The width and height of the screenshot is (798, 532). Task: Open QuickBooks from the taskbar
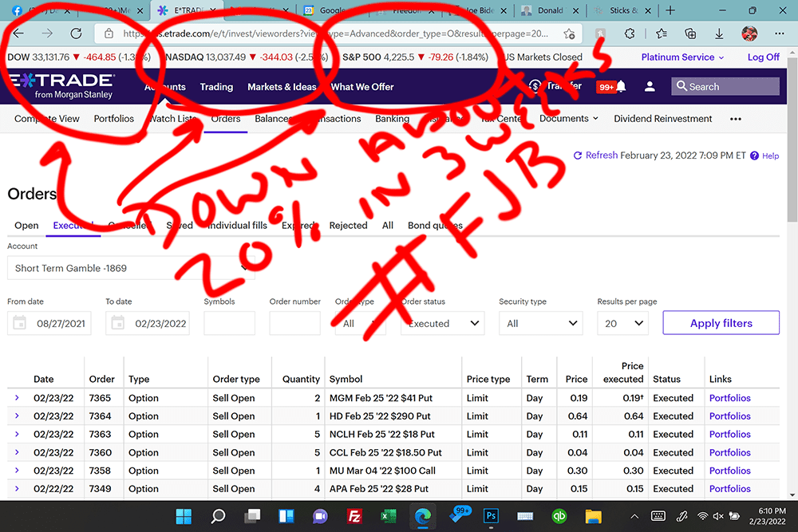pyautogui.click(x=559, y=516)
